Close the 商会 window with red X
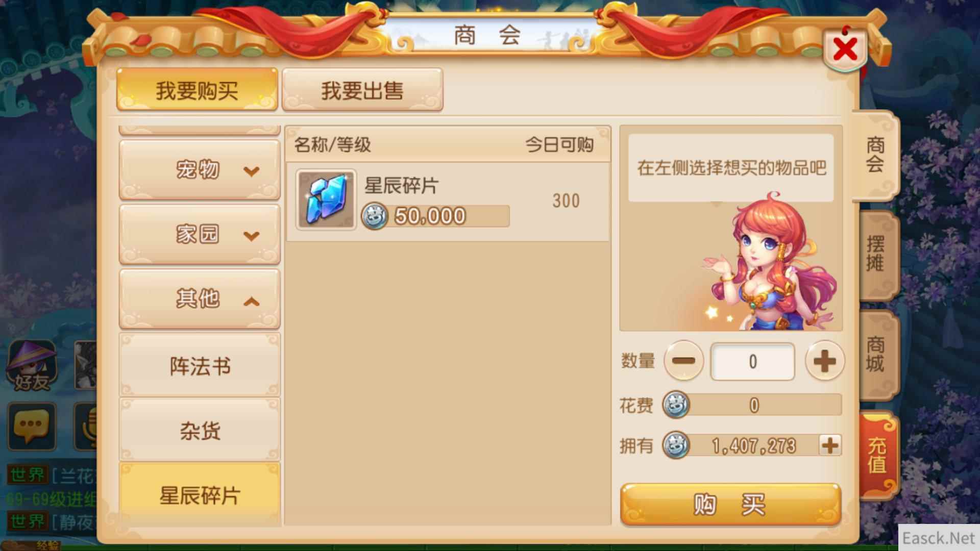The width and height of the screenshot is (980, 551). [x=845, y=49]
